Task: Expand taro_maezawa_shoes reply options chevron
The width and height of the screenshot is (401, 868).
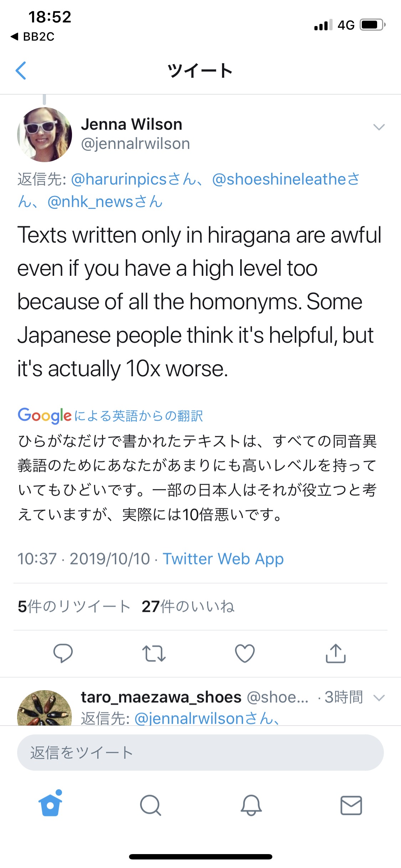Action: [x=379, y=698]
